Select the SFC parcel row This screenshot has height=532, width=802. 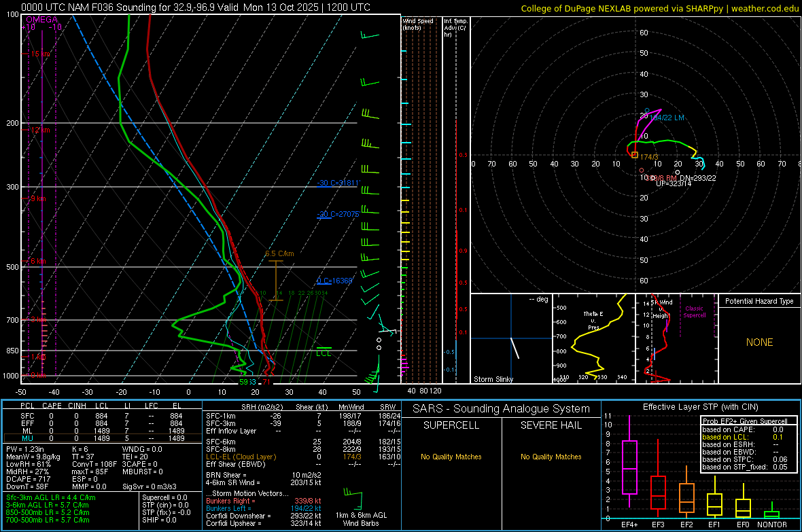click(101, 416)
